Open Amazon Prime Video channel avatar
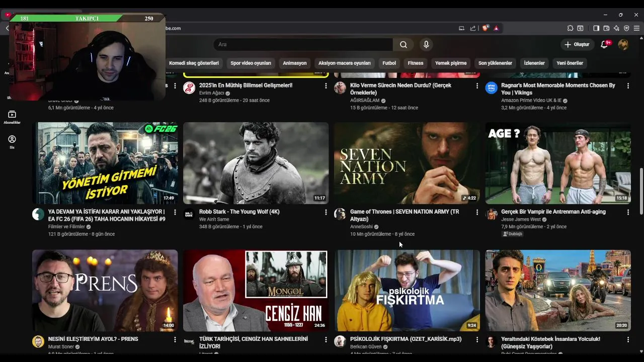This screenshot has width=644, height=362. click(491, 88)
